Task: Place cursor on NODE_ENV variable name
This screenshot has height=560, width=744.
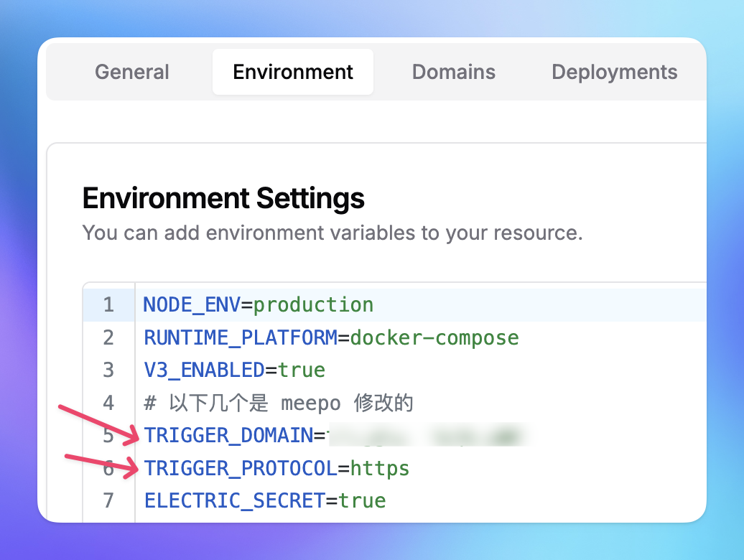Action: pos(192,304)
